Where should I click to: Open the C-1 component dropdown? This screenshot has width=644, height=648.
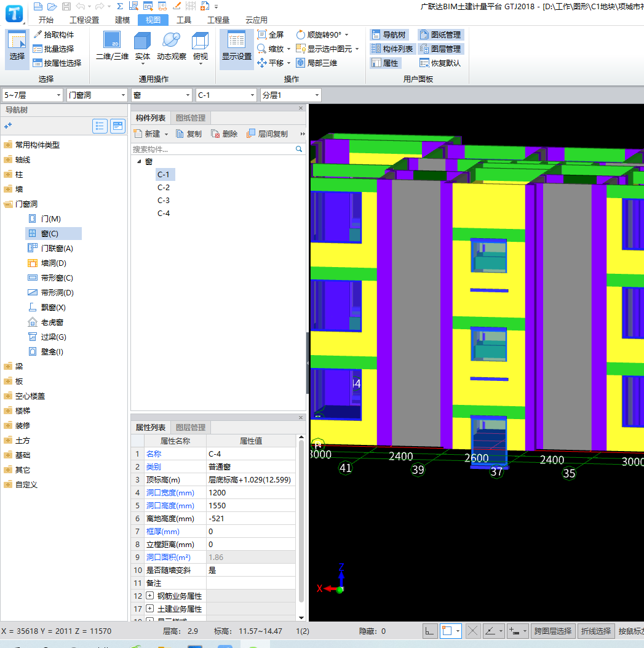tap(226, 95)
